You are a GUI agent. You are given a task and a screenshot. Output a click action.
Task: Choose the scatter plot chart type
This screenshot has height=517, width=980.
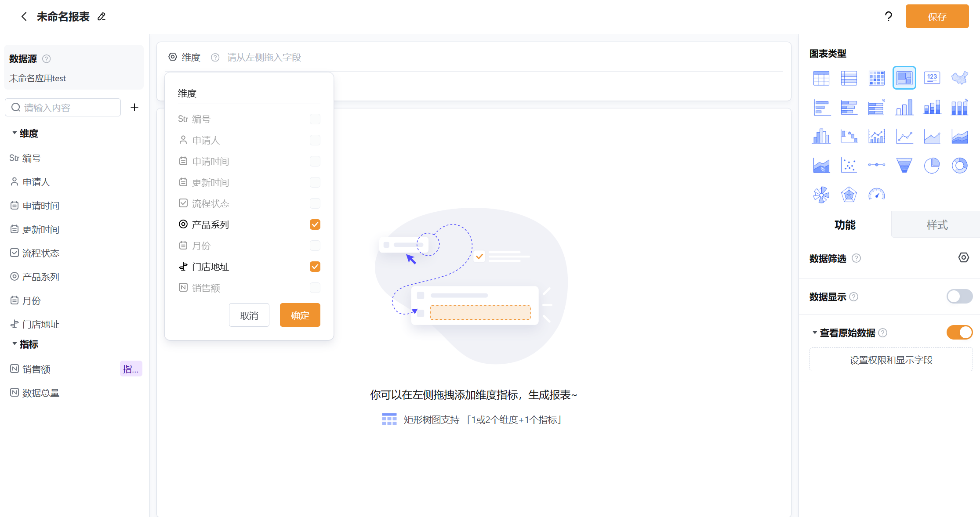point(849,165)
